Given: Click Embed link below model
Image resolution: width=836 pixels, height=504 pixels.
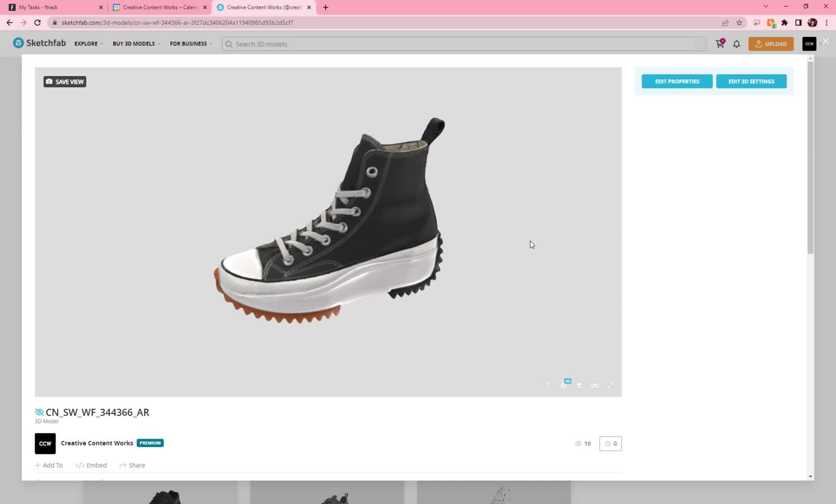Looking at the screenshot, I should (91, 465).
